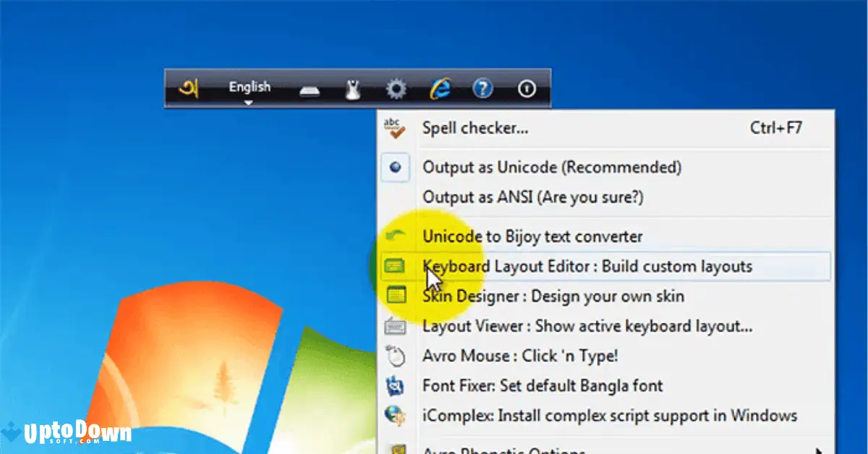Launch Skin Designer from the menu

(x=552, y=296)
